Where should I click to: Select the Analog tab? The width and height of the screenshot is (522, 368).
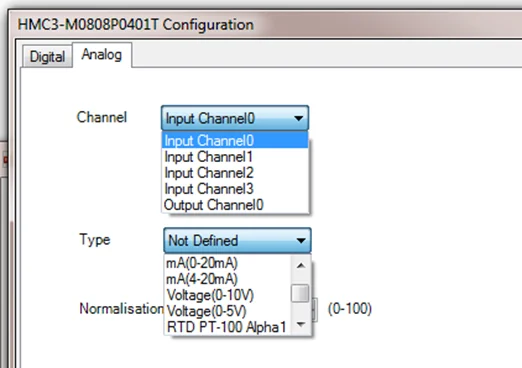[x=102, y=55]
